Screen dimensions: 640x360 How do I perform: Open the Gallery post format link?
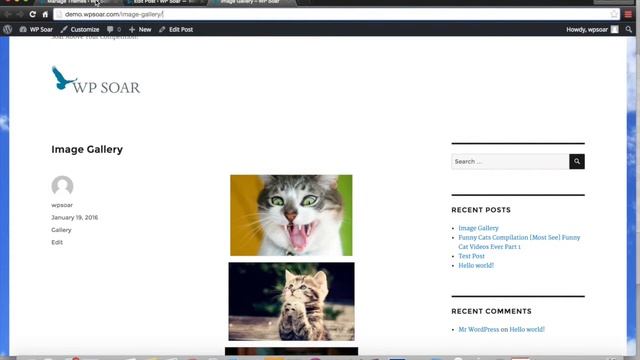61,230
